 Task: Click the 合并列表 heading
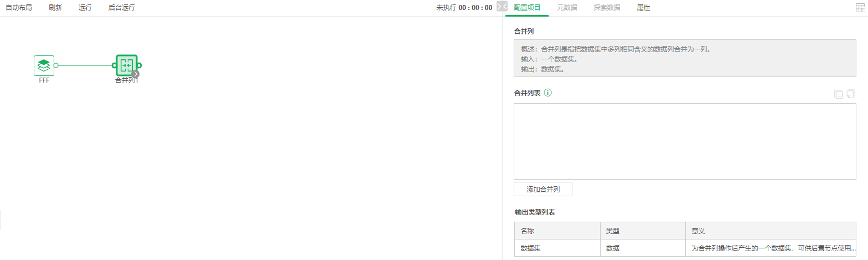[528, 93]
